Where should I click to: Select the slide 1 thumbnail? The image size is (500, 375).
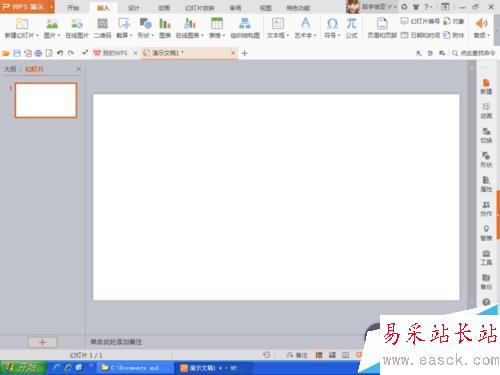(46, 100)
